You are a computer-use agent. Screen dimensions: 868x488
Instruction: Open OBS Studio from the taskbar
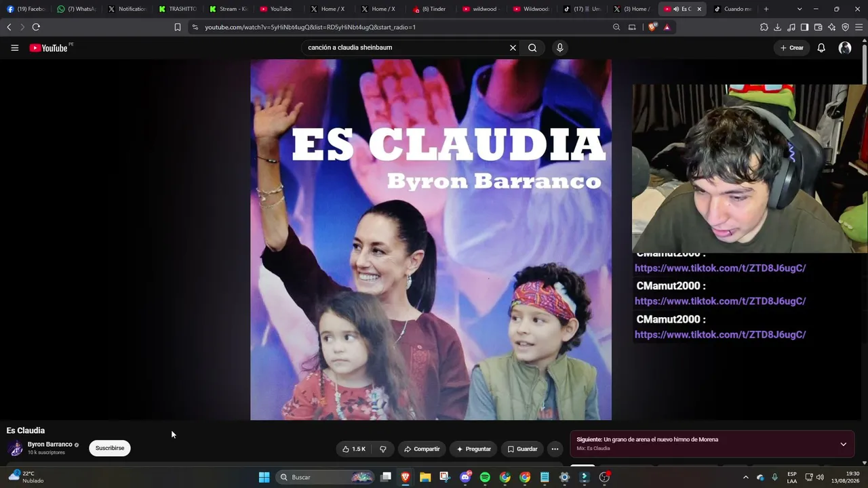[x=604, y=477]
